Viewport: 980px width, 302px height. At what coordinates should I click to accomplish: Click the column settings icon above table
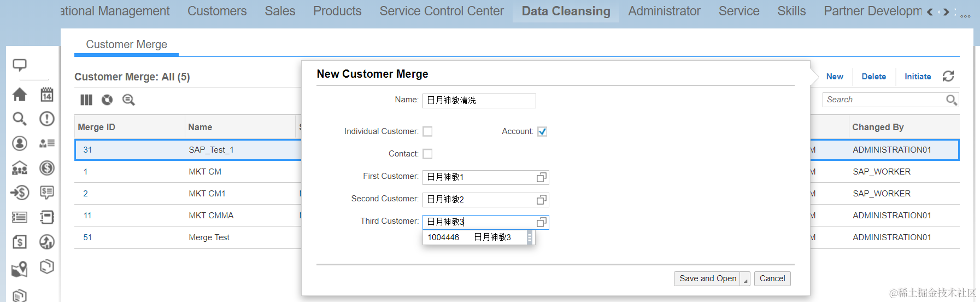86,100
